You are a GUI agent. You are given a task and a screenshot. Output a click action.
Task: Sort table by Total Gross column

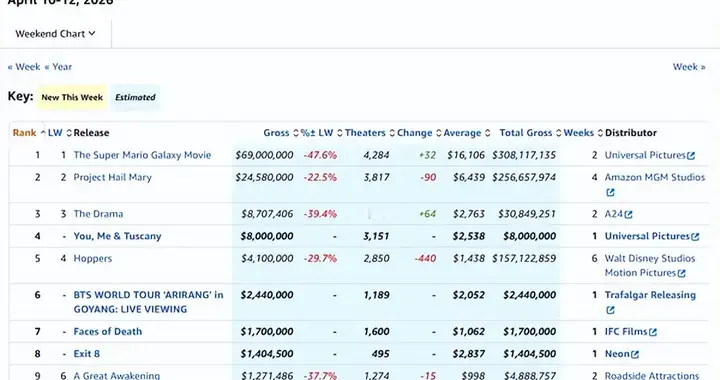pyautogui.click(x=530, y=133)
